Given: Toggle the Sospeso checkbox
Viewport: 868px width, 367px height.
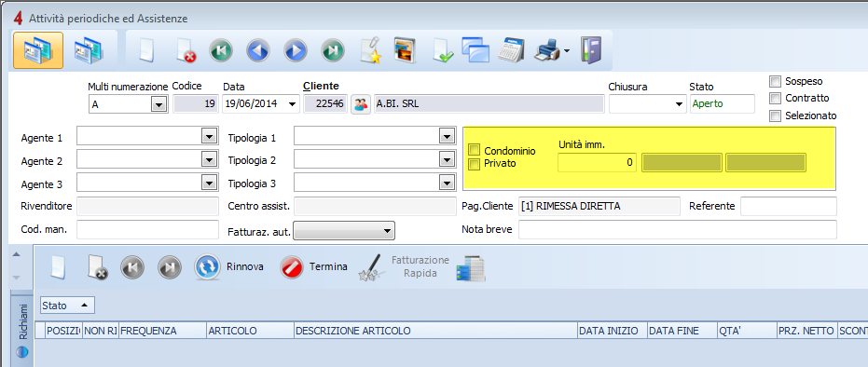Looking at the screenshot, I should [x=775, y=82].
